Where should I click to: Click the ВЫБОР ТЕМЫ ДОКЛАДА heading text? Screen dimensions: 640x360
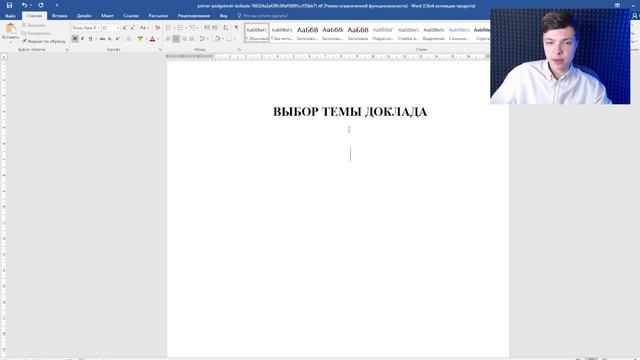[350, 112]
